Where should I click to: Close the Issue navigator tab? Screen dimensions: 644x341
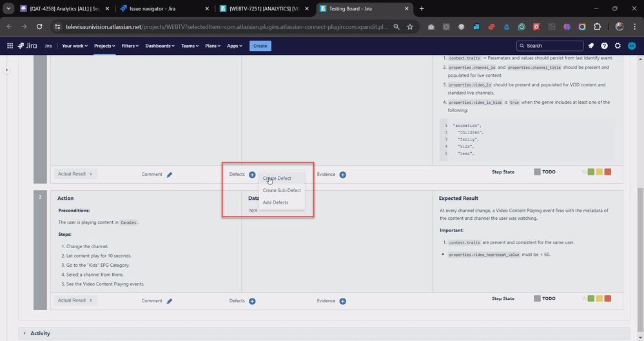pyautogui.click(x=206, y=8)
